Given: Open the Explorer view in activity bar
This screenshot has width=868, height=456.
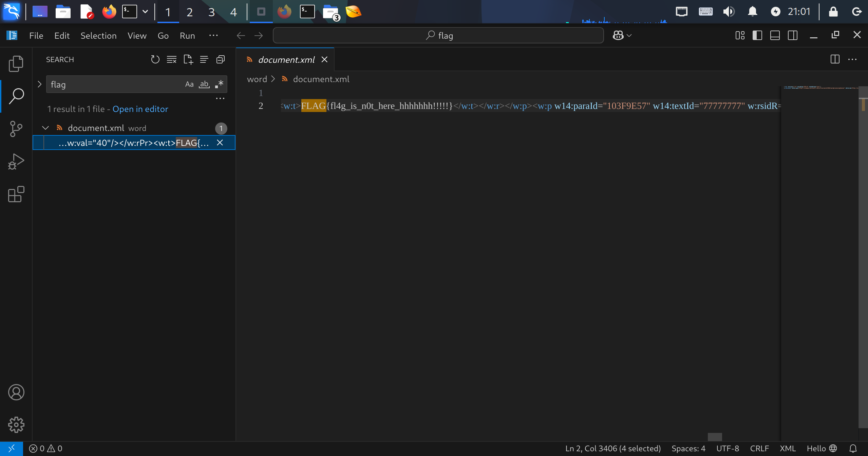Looking at the screenshot, I should point(16,63).
